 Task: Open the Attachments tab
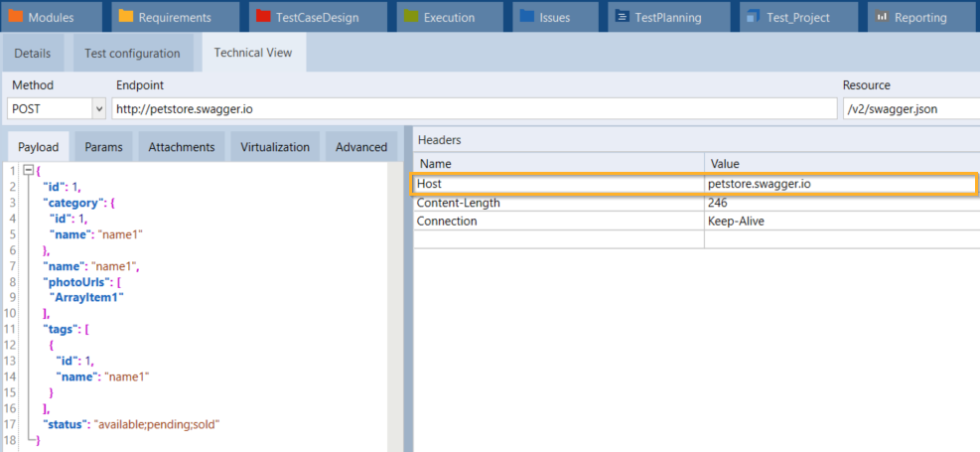pyautogui.click(x=181, y=147)
